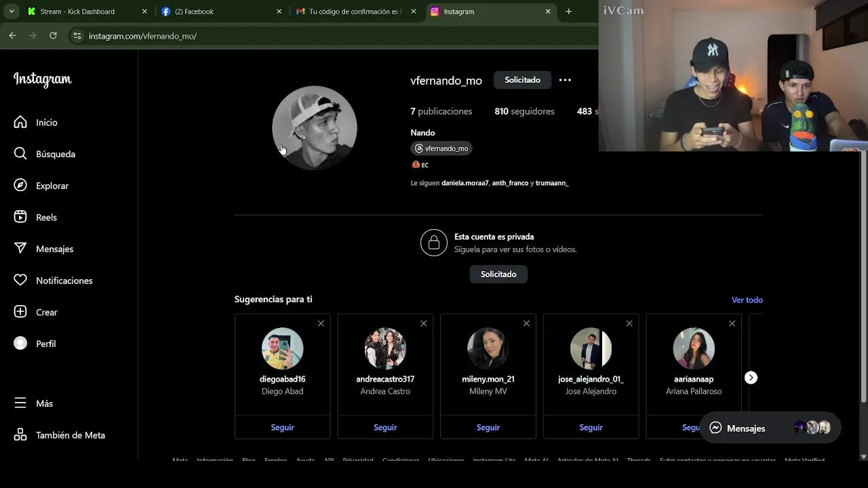Dismiss mileny.mon_21 suggestion

coord(526,323)
